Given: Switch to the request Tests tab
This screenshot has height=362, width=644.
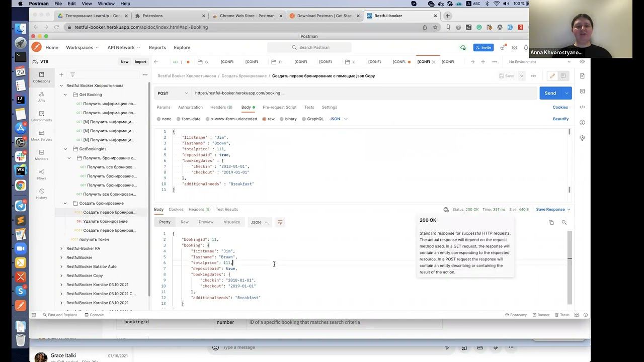Looking at the screenshot, I should [309, 107].
